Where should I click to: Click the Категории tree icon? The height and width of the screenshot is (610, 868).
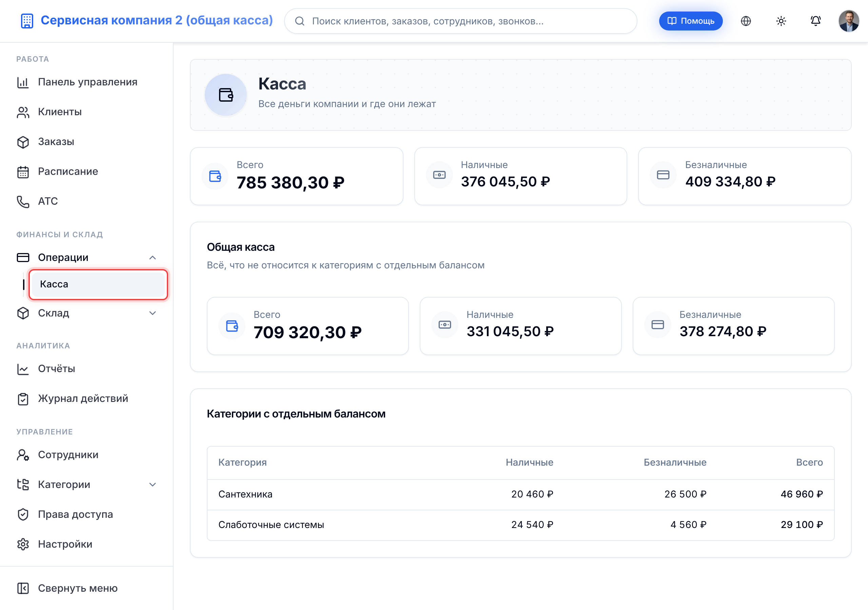[x=23, y=485]
